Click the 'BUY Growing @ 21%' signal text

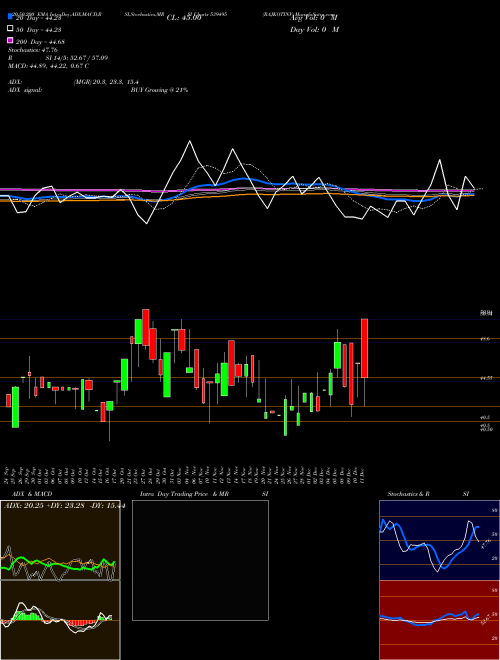[x=159, y=90]
